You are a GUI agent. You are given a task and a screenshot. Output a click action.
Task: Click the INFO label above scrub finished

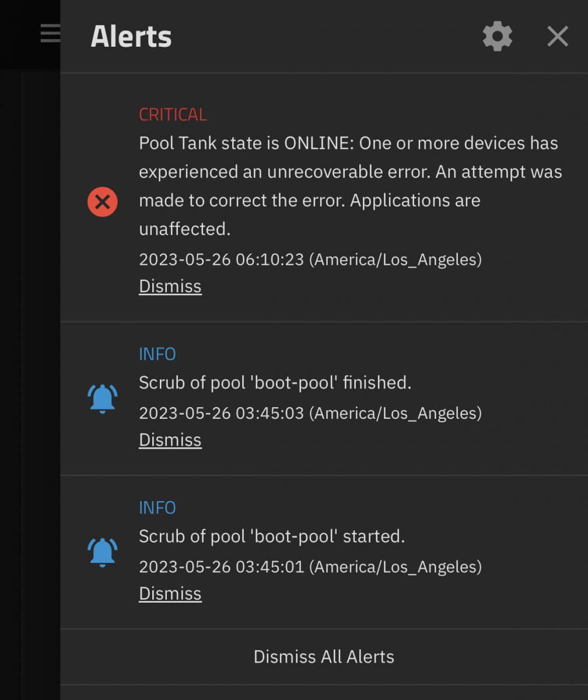point(157,354)
